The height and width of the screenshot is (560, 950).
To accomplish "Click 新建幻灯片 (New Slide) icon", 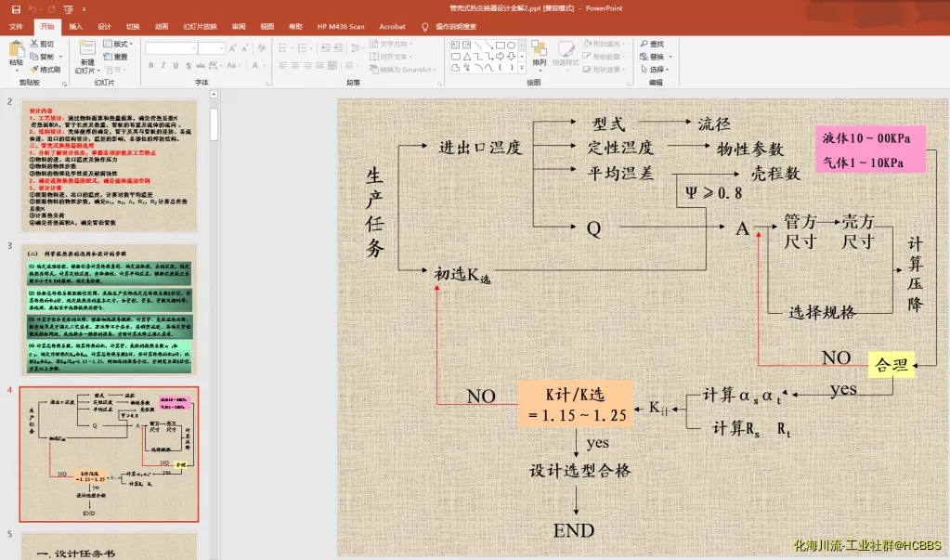I will [x=87, y=48].
